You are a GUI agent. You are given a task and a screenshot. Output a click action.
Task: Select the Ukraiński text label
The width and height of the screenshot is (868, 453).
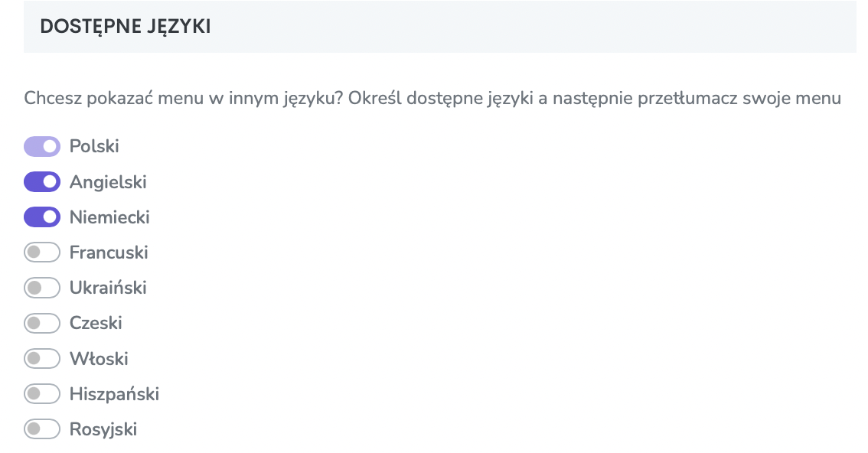[x=108, y=288]
